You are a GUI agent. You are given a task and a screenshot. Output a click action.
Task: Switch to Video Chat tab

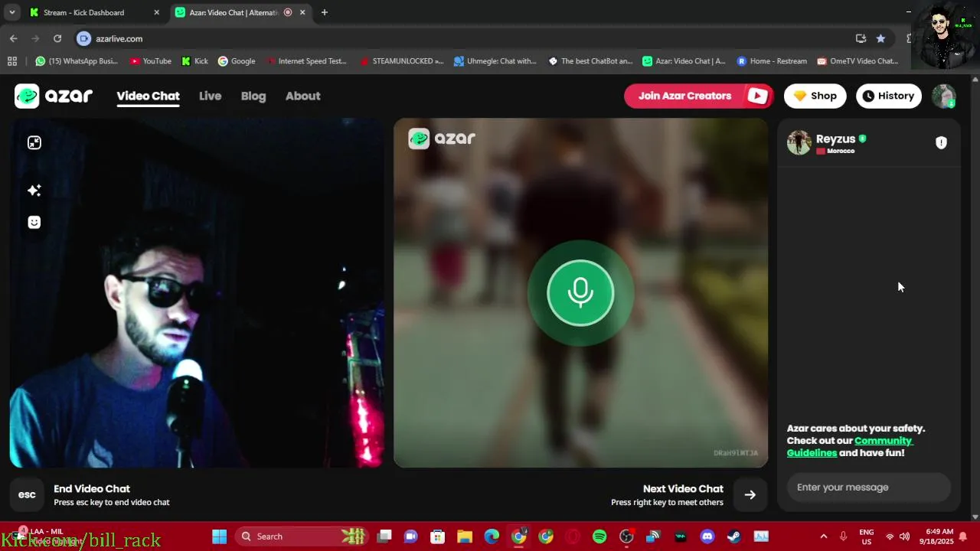click(148, 96)
